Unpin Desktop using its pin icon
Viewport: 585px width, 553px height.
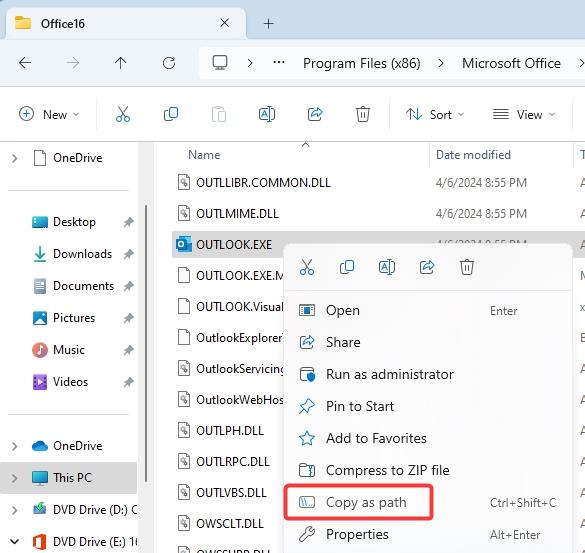pyautogui.click(x=128, y=222)
